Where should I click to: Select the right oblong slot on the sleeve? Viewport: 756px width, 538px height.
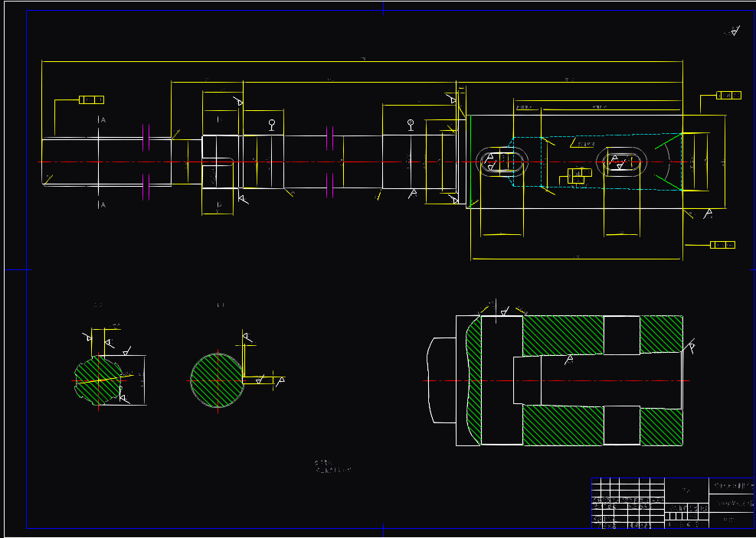click(621, 161)
